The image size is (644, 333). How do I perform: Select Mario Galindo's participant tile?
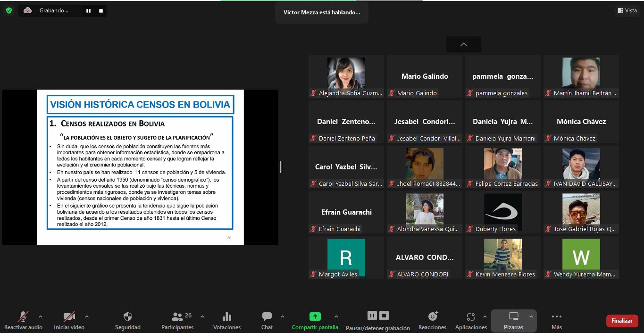point(424,76)
